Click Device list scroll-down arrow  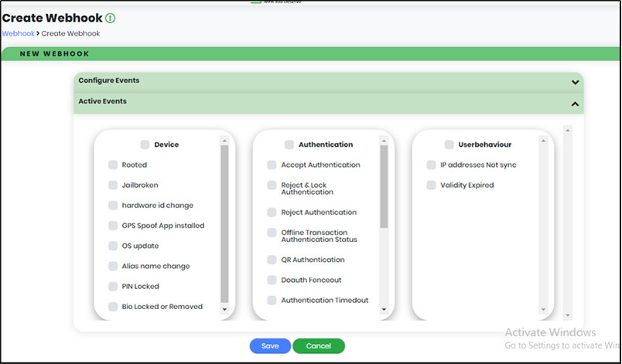click(x=224, y=309)
